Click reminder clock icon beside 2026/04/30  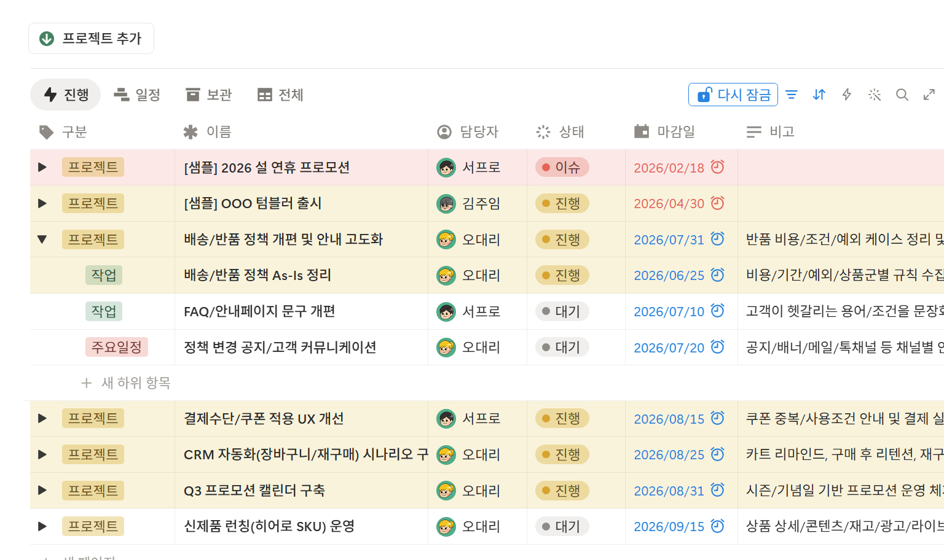click(717, 203)
